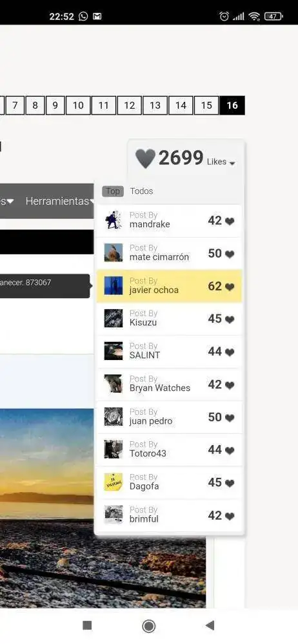
Task: Click the heart next to brimful's 42
Action: [x=230, y=516]
